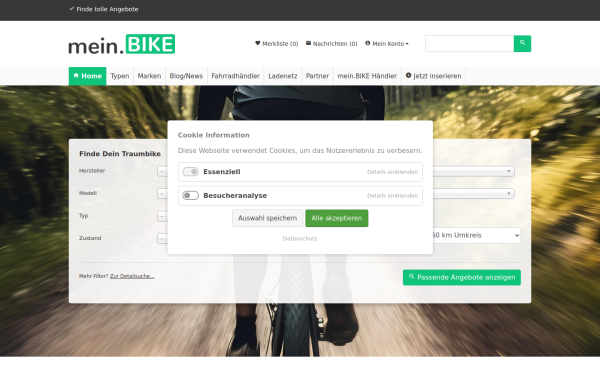Screen dimensions: 600x375
Task: Open the Merkliste (0) heart link
Action: point(276,44)
